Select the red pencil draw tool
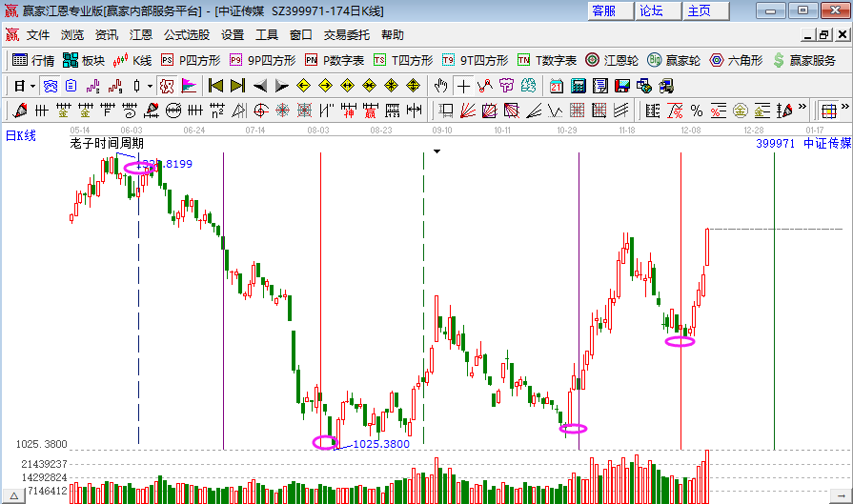The image size is (853, 504). [x=20, y=111]
